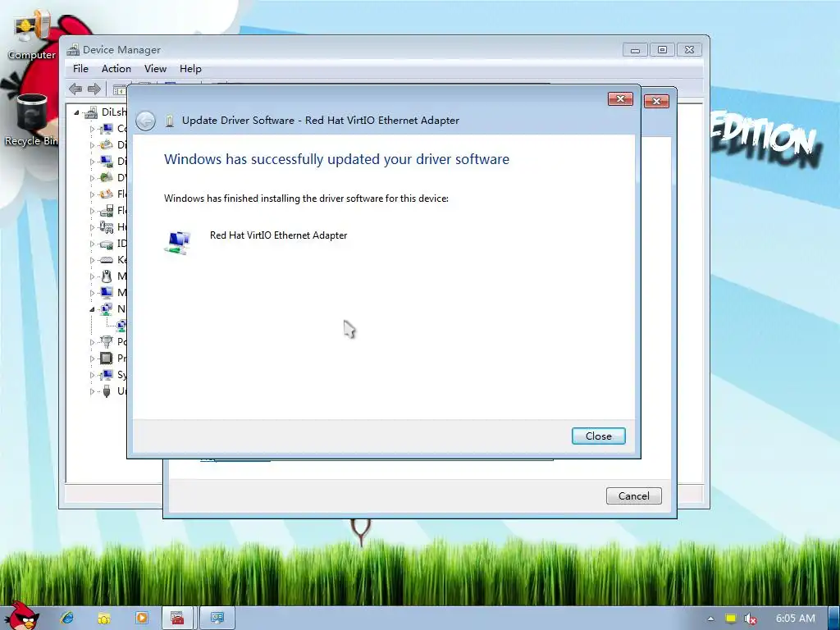Click the Floppy disk drives icon

107,194
